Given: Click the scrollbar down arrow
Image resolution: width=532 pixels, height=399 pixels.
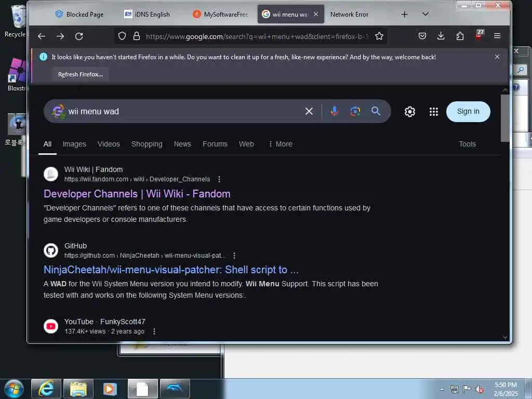Looking at the screenshot, I should [505, 337].
